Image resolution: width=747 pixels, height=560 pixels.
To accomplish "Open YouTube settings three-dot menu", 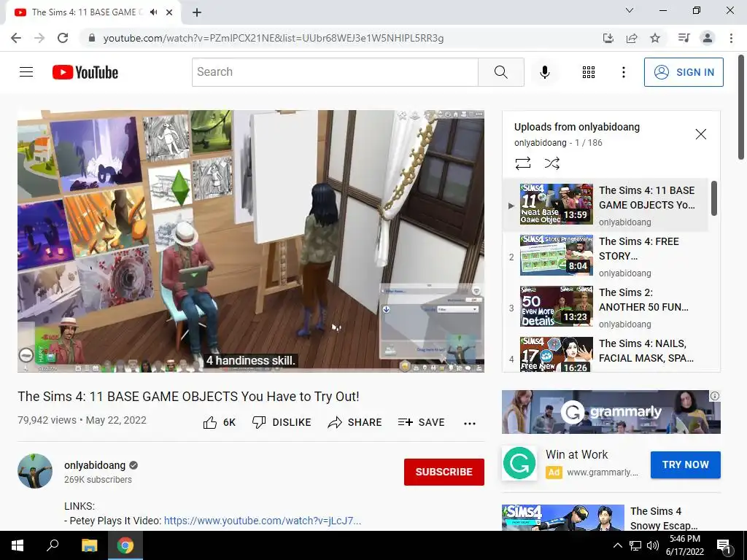I will pyautogui.click(x=623, y=72).
